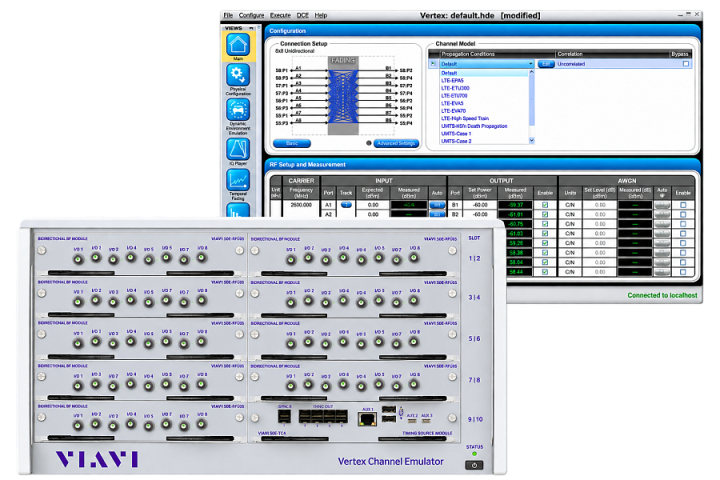Screen dimensions: 720x480
Task: Click the Input Auto button for port A1
Action: [437, 205]
